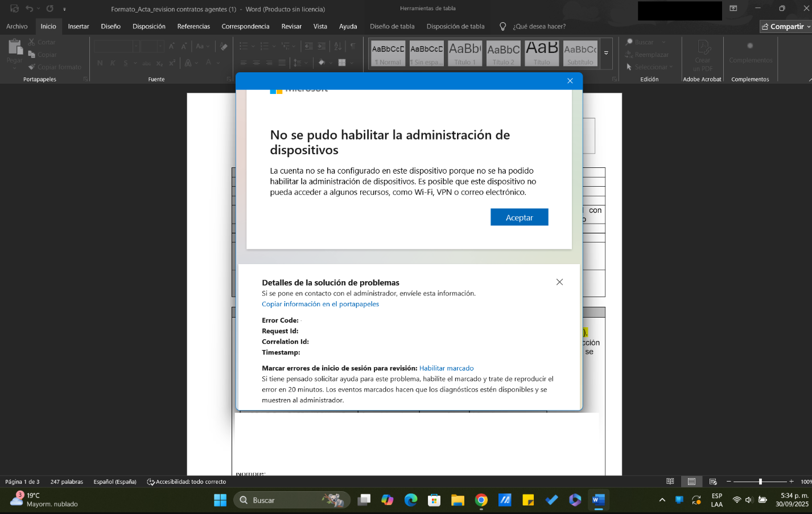This screenshot has width=812, height=514.
Task: Click the clear formatting eraser icon
Action: pos(224,46)
